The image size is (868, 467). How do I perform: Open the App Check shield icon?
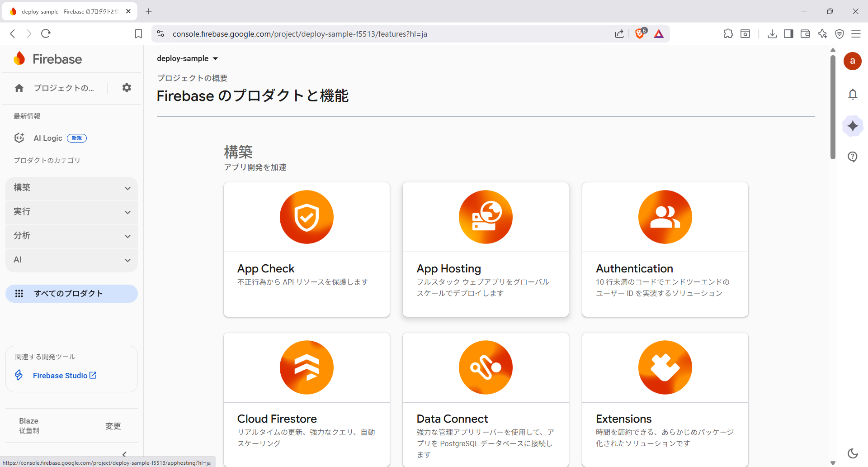coord(307,217)
